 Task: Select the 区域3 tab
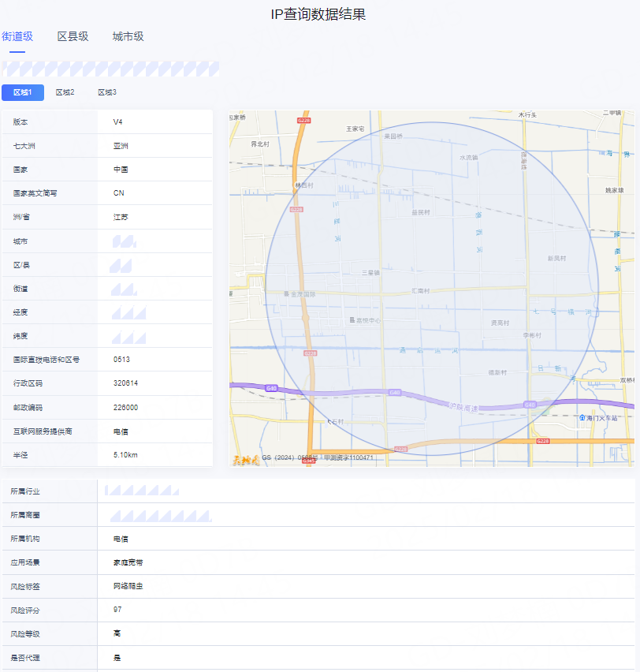click(107, 92)
